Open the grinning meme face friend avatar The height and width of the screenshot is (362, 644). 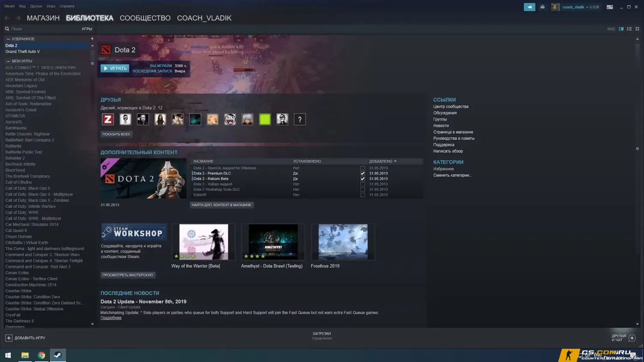[230, 119]
